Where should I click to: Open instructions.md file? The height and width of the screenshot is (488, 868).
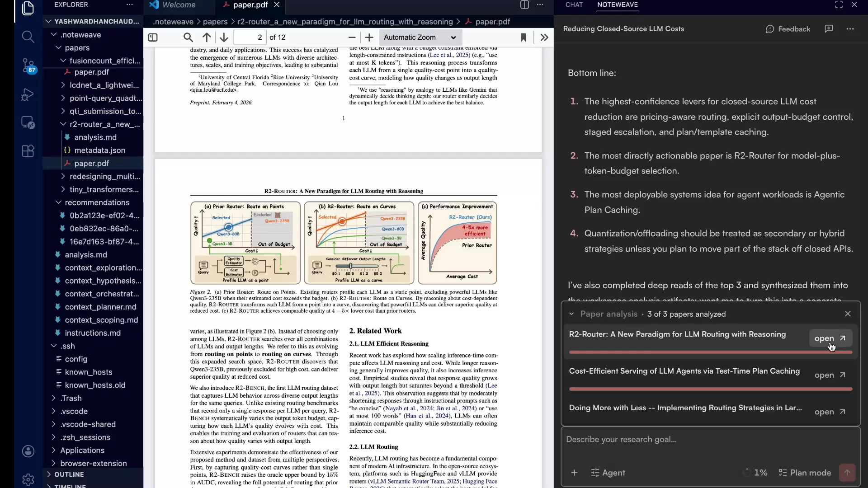(x=93, y=333)
